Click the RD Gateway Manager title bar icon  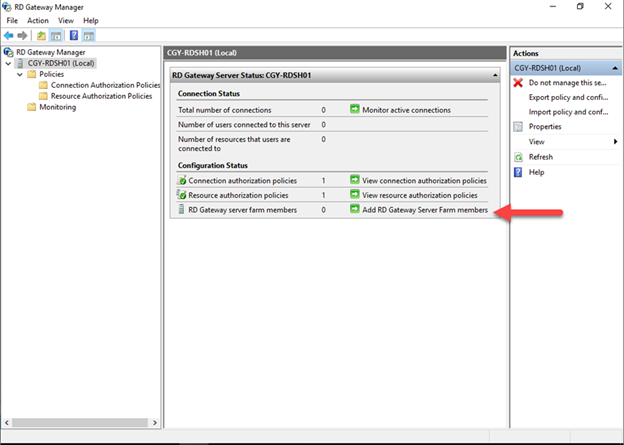(x=7, y=7)
